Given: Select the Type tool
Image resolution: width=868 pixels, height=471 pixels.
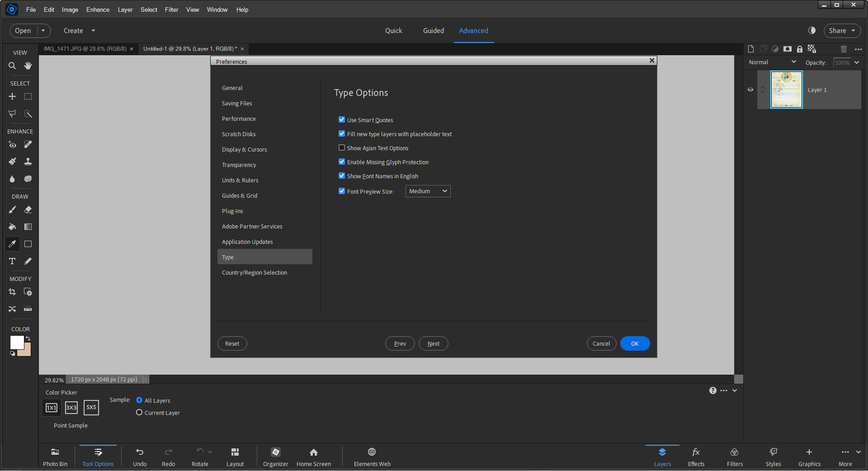Looking at the screenshot, I should (12, 262).
